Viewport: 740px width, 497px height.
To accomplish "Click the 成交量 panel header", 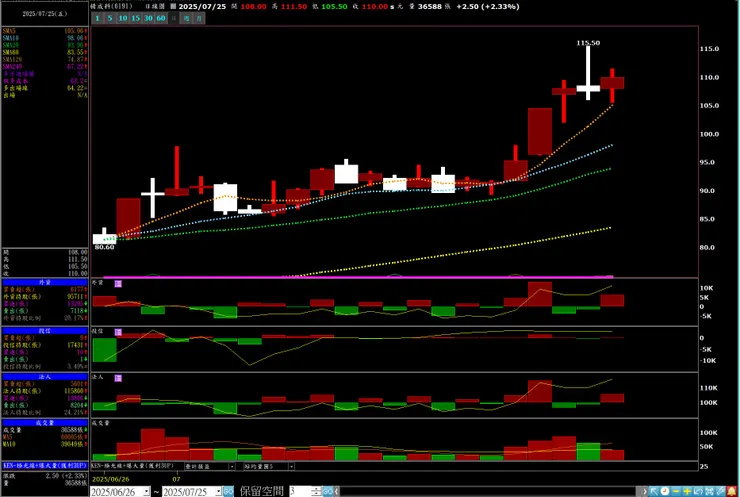I will click(45, 423).
